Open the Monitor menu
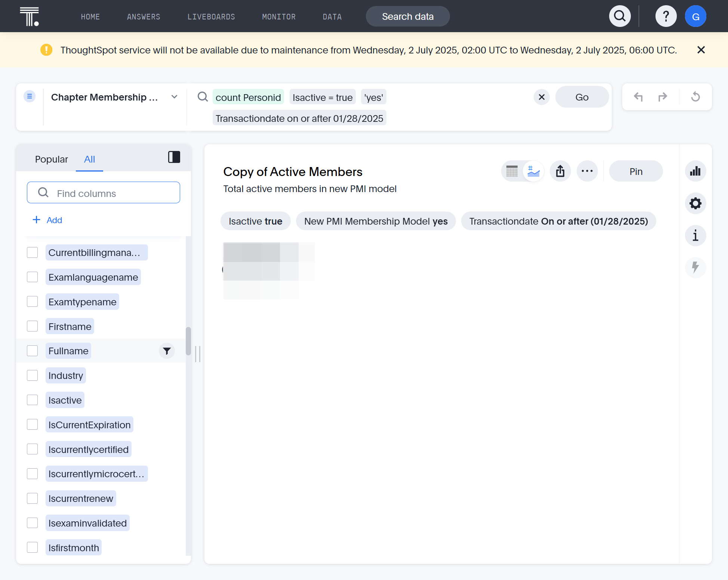The image size is (728, 580). [279, 17]
